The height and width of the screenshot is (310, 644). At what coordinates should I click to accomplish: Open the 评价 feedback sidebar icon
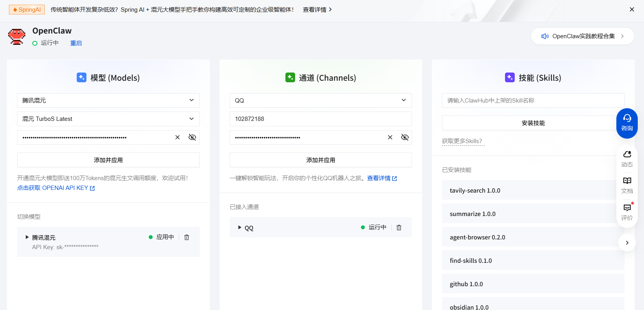[627, 212]
